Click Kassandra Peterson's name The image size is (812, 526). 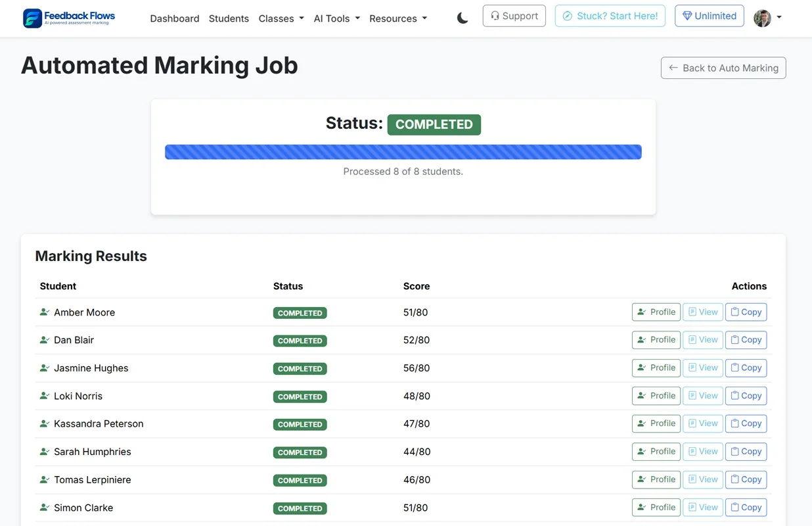tap(99, 423)
